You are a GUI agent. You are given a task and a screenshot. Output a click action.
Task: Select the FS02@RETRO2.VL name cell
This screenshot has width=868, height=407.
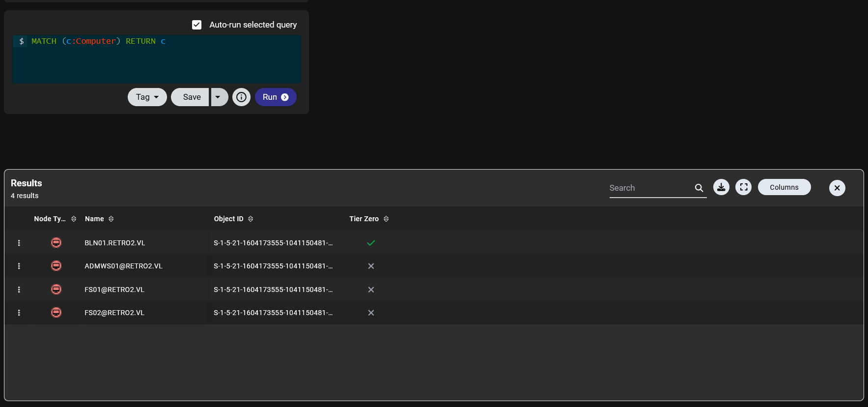click(x=114, y=313)
